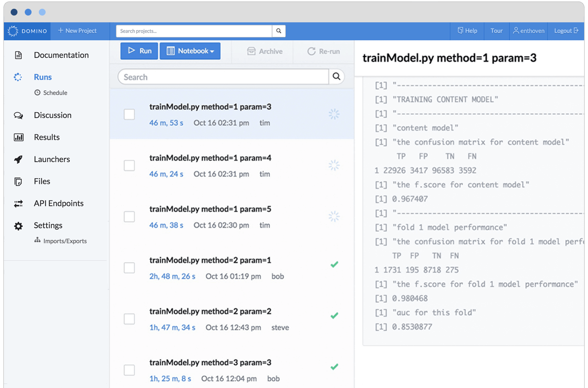Image resolution: width=588 pixels, height=388 pixels.
Task: Click the Domino logo icon
Action: (13, 31)
